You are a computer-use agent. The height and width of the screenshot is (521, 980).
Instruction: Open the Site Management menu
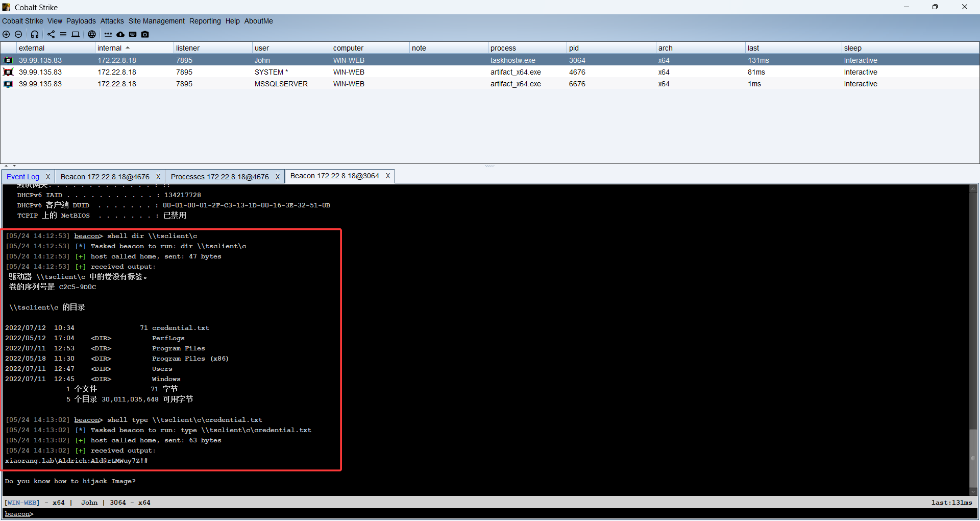click(156, 21)
